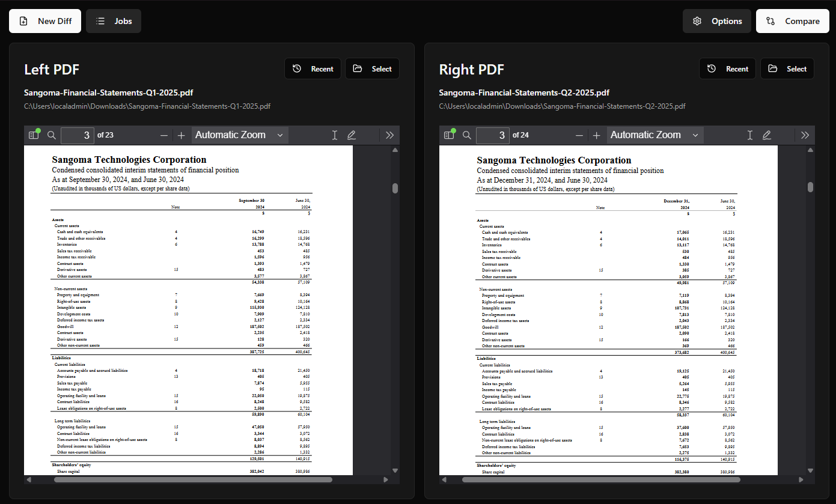Viewport: 836px width, 504px height.
Task: Click the New Diff button
Action: [45, 21]
